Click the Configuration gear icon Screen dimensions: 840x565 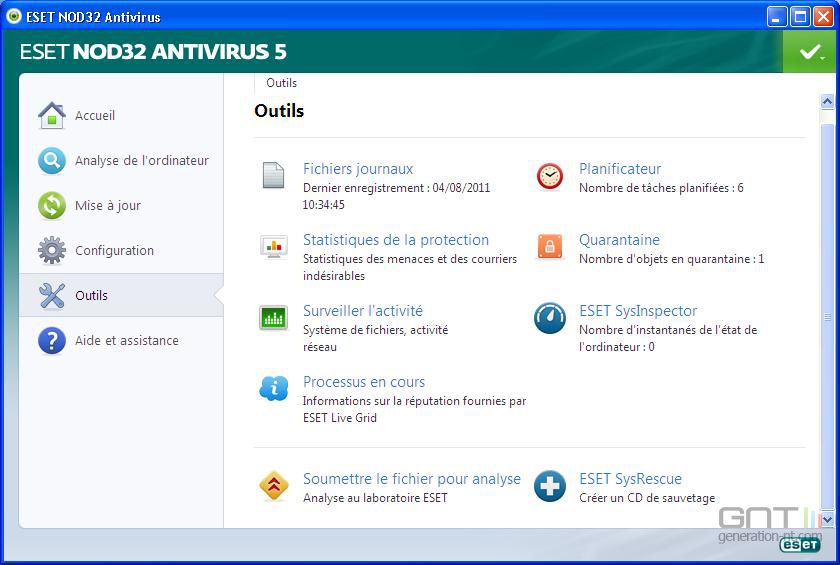point(52,250)
